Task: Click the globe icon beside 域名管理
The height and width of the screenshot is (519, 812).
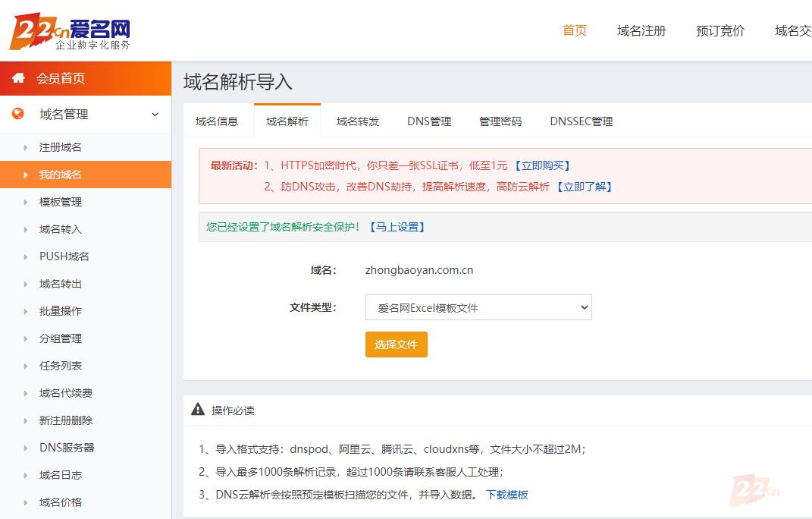Action: point(18,114)
